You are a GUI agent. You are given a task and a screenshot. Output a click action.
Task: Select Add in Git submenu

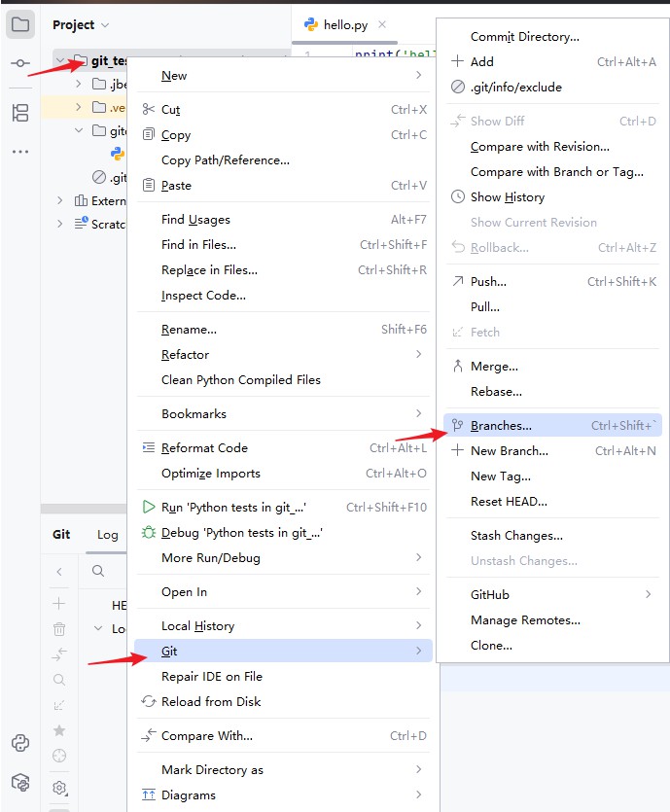(x=552, y=61)
